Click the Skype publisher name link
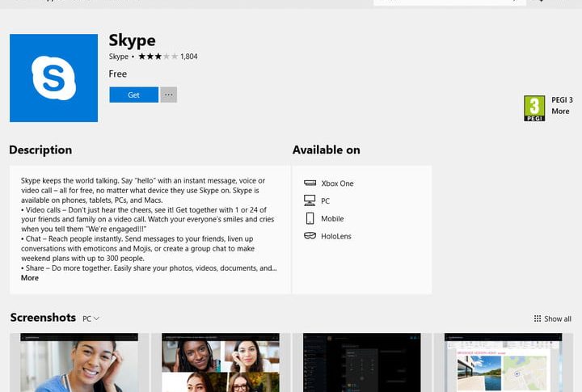 coord(119,57)
